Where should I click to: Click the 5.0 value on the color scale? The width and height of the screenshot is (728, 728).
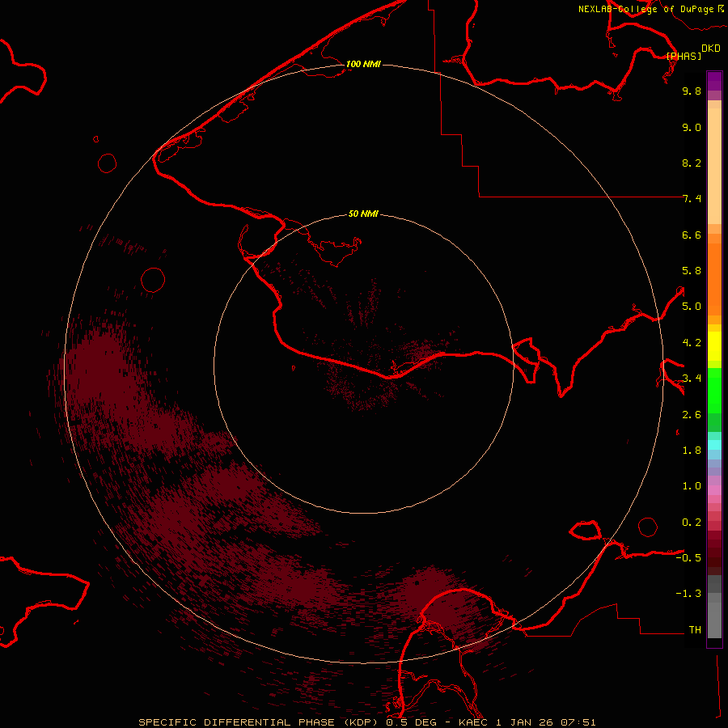coord(692,307)
